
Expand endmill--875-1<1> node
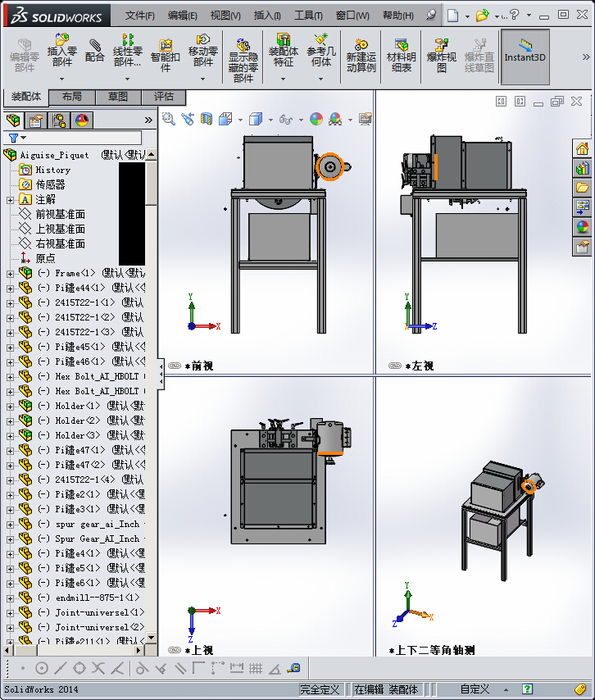10,598
